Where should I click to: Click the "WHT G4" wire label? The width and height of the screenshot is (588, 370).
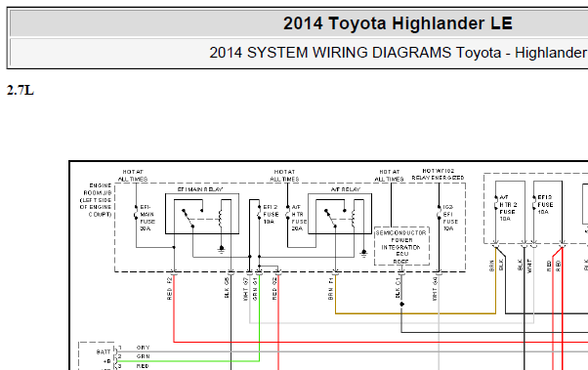(x=435, y=289)
